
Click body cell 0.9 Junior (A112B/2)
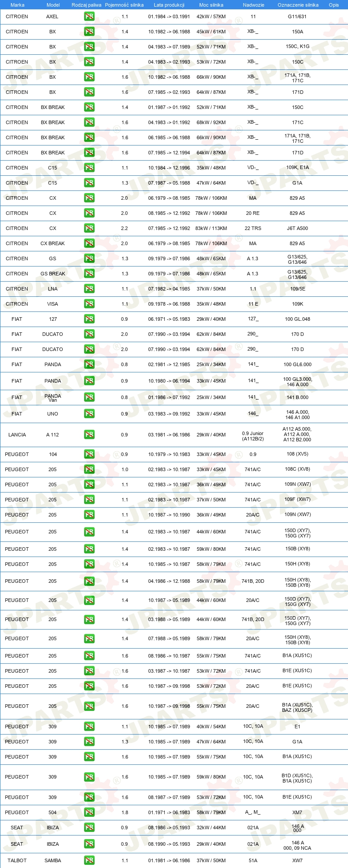point(253,436)
